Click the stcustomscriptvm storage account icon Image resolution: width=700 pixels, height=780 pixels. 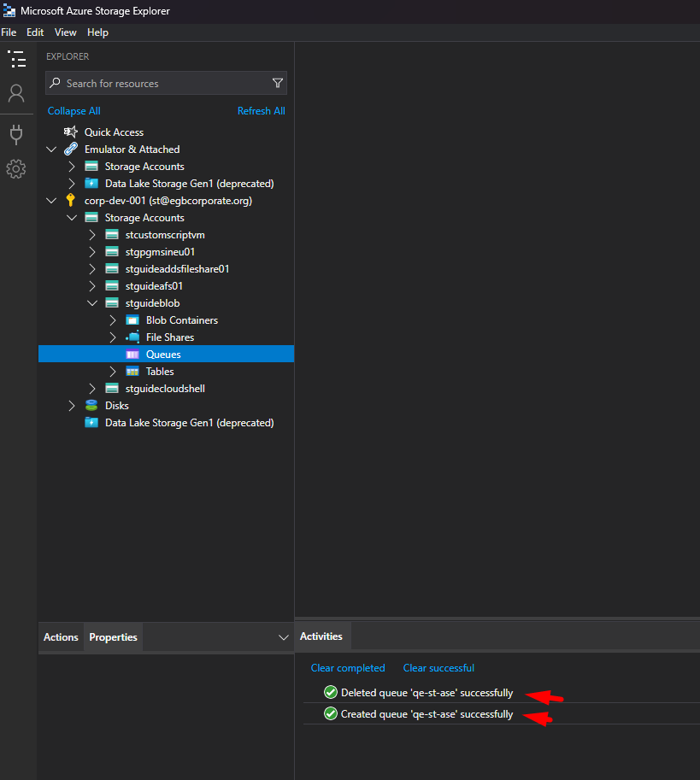112,234
